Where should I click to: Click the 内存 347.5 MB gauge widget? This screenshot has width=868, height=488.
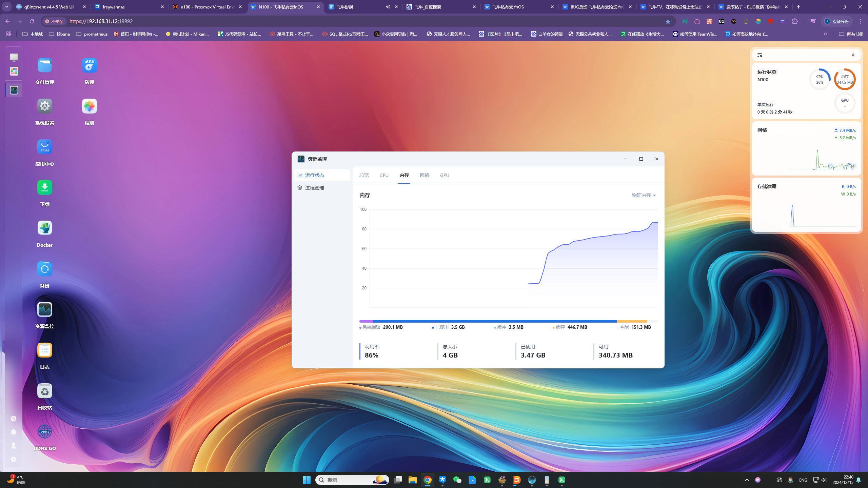pyautogui.click(x=845, y=79)
